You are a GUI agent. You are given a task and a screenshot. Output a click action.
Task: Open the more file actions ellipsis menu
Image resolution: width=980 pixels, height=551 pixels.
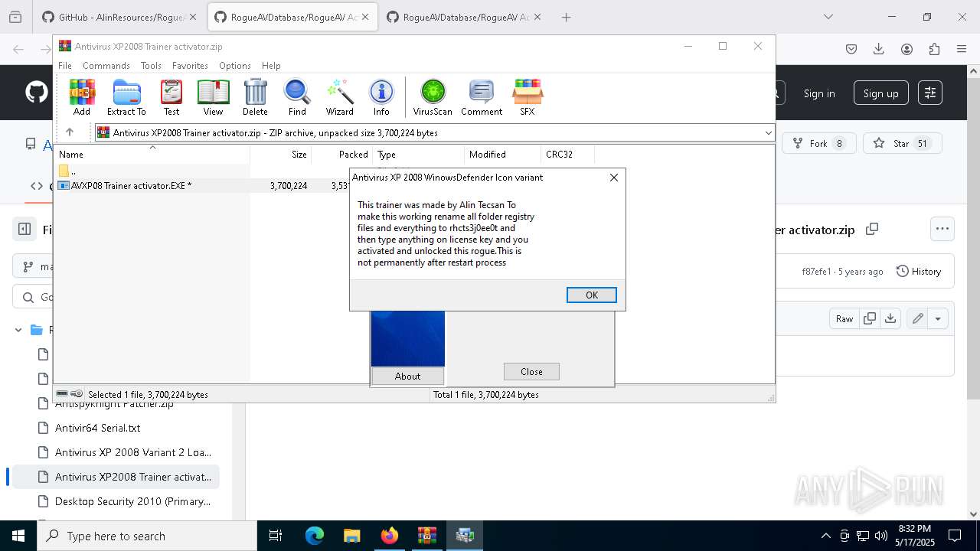coord(942,228)
